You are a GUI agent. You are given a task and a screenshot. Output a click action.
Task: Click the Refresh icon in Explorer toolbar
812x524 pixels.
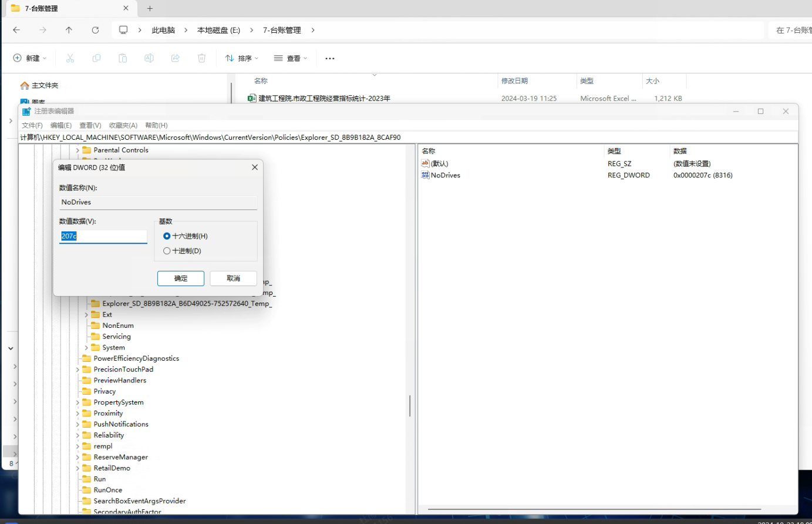[95, 30]
